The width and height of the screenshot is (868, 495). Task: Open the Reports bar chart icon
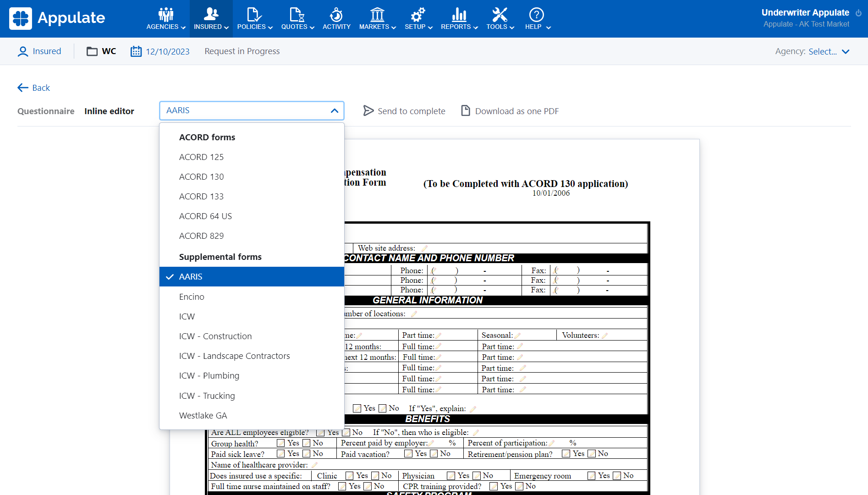pos(459,15)
